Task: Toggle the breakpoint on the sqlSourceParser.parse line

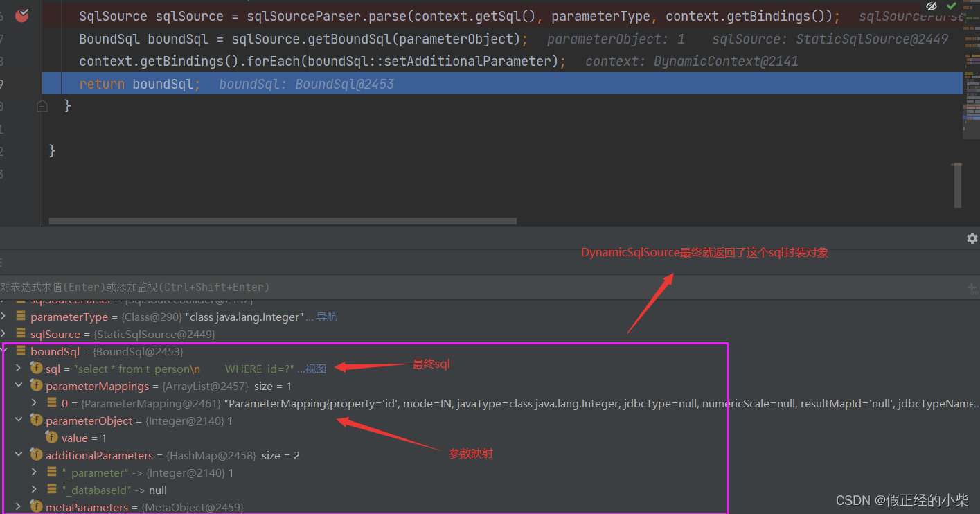Action: [x=21, y=15]
